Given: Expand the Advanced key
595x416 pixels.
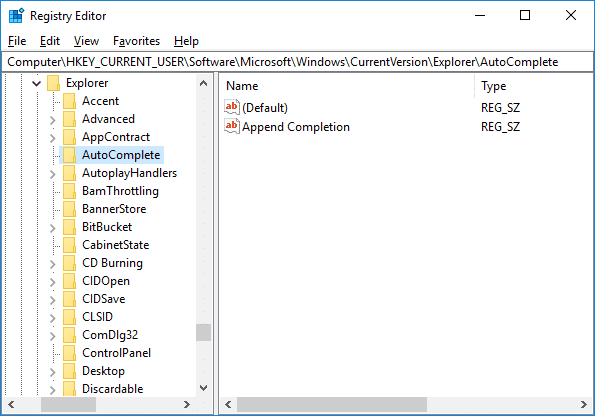Looking at the screenshot, I should pos(52,120).
